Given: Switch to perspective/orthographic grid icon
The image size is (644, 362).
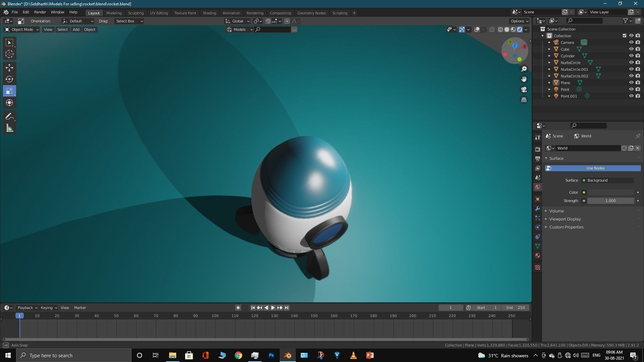Looking at the screenshot, I should pyautogui.click(x=524, y=100).
